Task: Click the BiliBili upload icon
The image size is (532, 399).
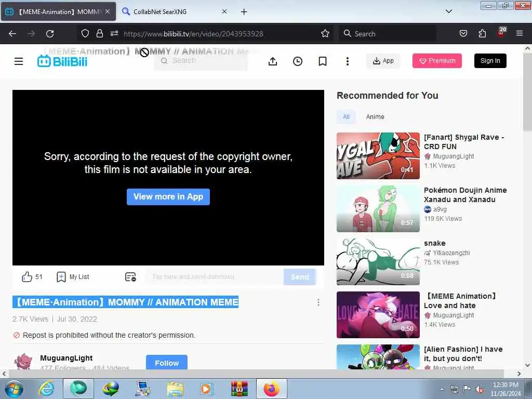Action: tap(273, 61)
